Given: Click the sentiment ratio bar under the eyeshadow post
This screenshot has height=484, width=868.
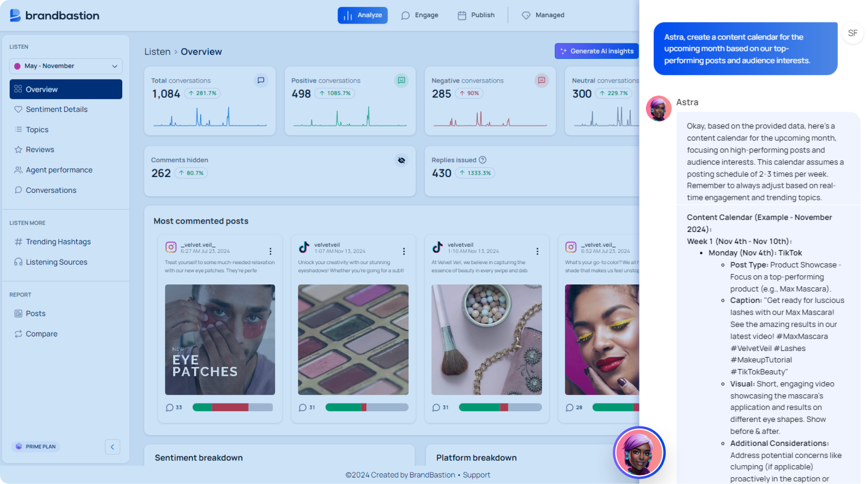Looking at the screenshot, I should [366, 407].
